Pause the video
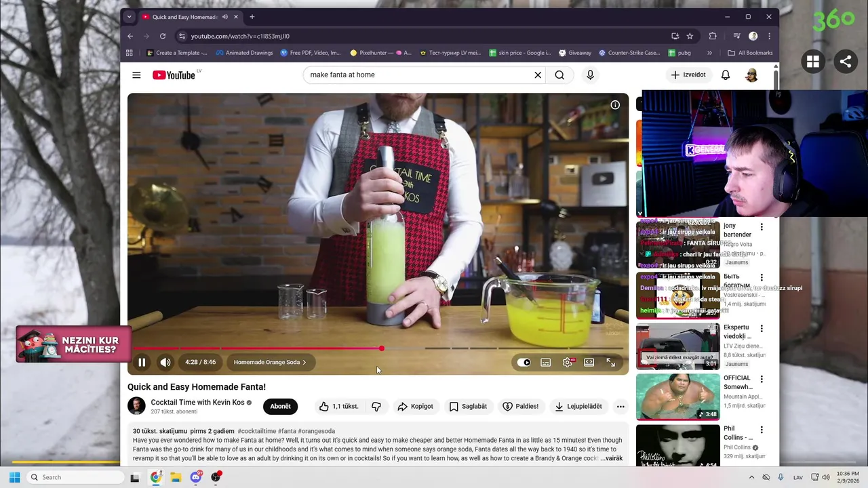 (x=142, y=363)
